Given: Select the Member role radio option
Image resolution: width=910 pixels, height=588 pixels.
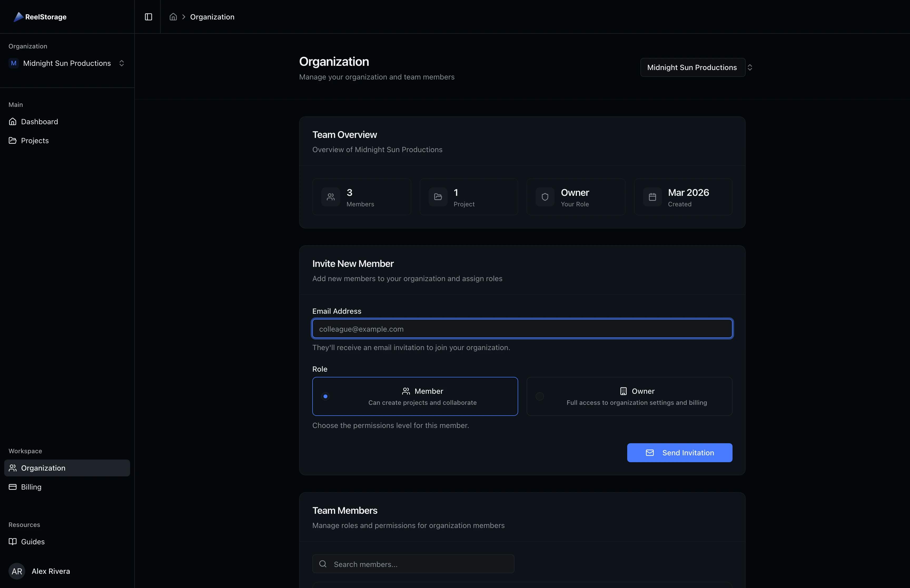Looking at the screenshot, I should (x=325, y=396).
